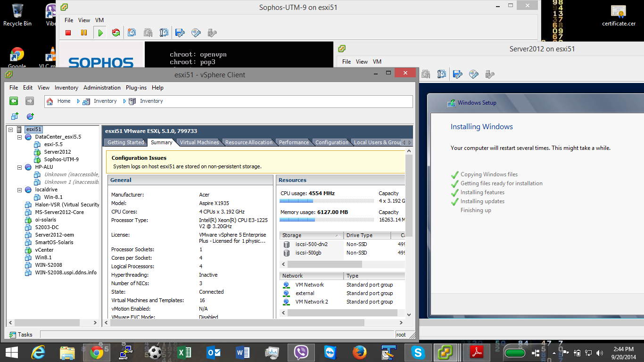Open the Administration menu
This screenshot has height=362, width=644.
[x=102, y=88]
